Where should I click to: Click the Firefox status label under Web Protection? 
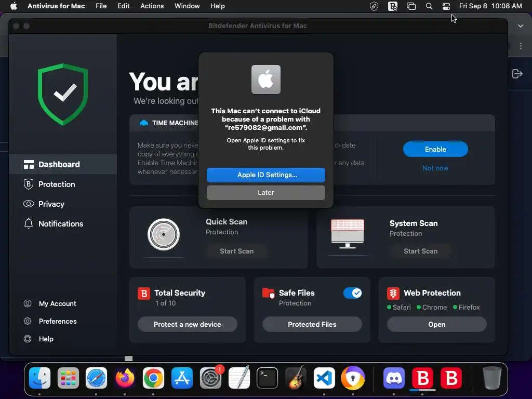[469, 307]
